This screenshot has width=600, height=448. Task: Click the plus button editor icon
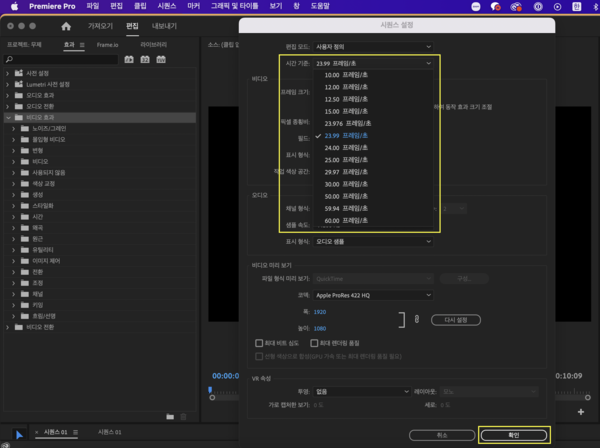(x=581, y=412)
